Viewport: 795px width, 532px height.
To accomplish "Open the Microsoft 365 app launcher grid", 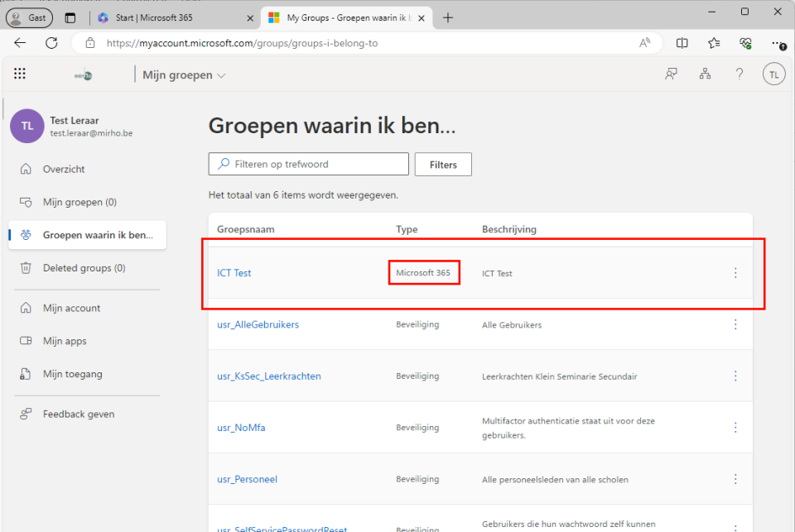I will click(x=20, y=74).
